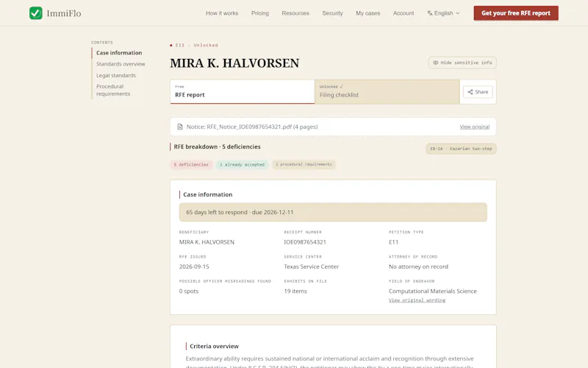Screen dimensions: 588x368
Task: Go to My cases
Action: click(368, 13)
